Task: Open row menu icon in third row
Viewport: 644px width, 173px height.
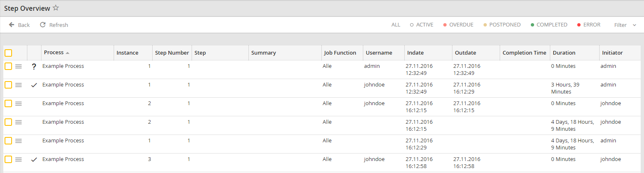Action: pyautogui.click(x=19, y=103)
